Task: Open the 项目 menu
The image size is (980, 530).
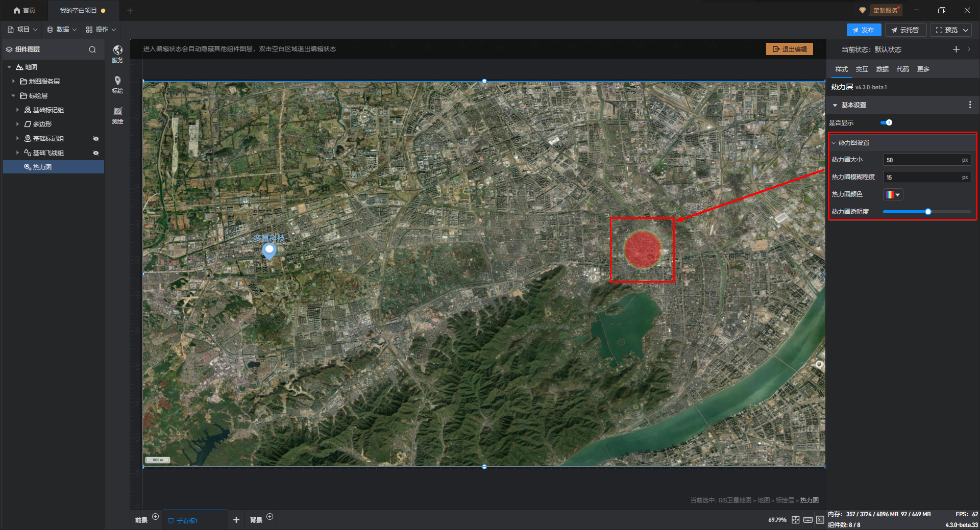Action: 22,30
